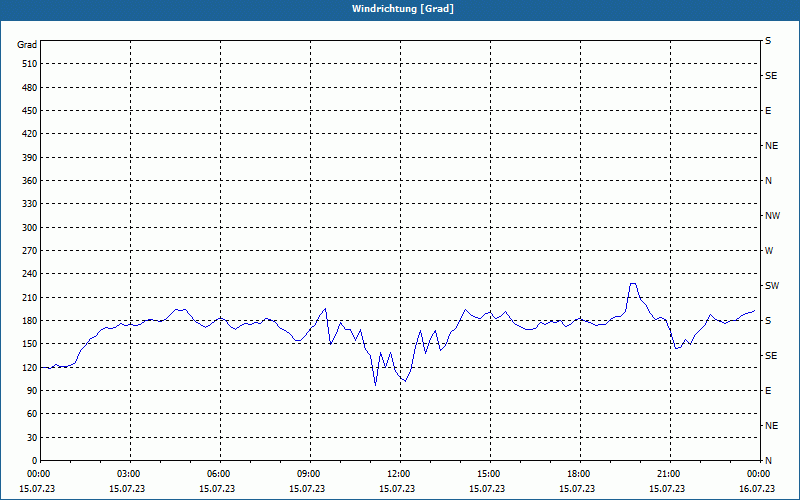Select the 300 degree axis label
This screenshot has height=500, width=800.
30,228
